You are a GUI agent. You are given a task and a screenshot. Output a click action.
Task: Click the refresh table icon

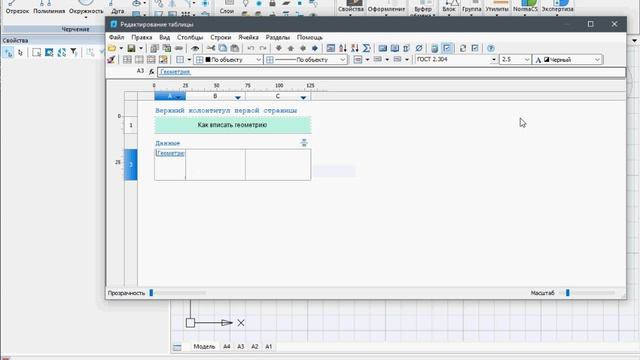coord(463,48)
